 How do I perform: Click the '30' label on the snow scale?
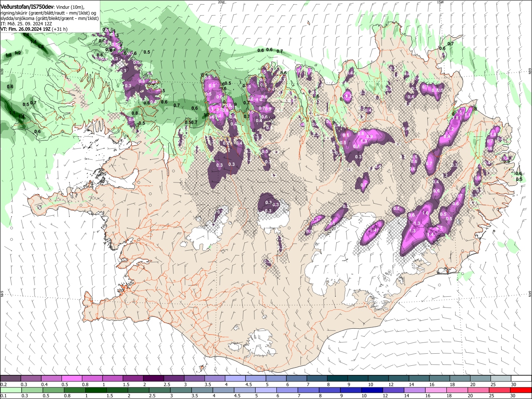coord(514,384)
